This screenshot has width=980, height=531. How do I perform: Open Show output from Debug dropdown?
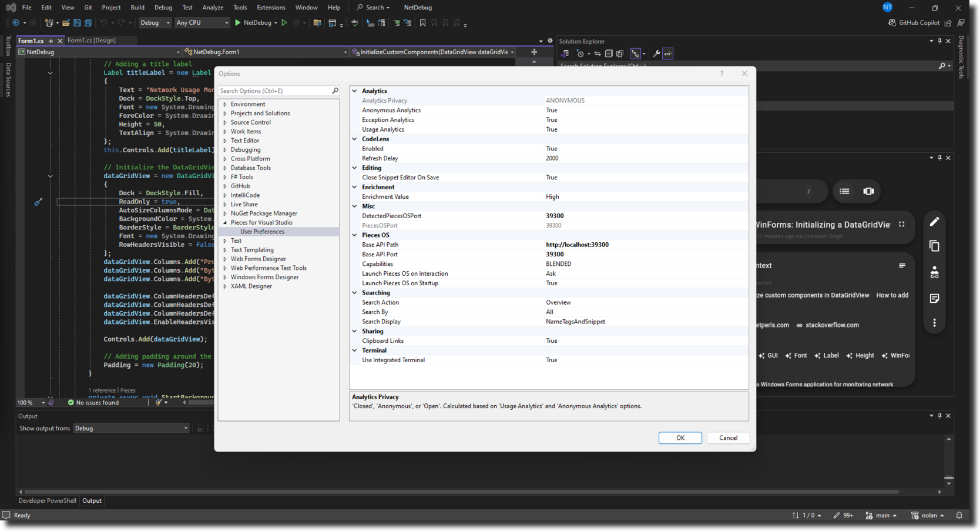(x=131, y=428)
